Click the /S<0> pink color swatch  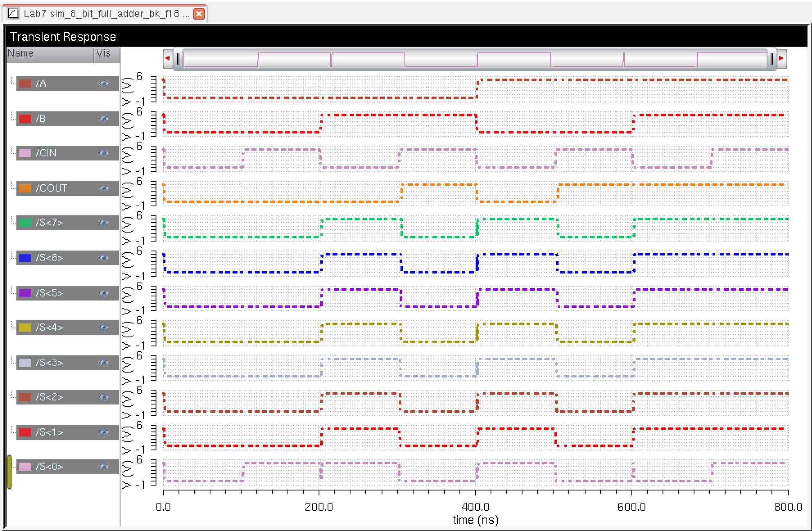(x=25, y=467)
